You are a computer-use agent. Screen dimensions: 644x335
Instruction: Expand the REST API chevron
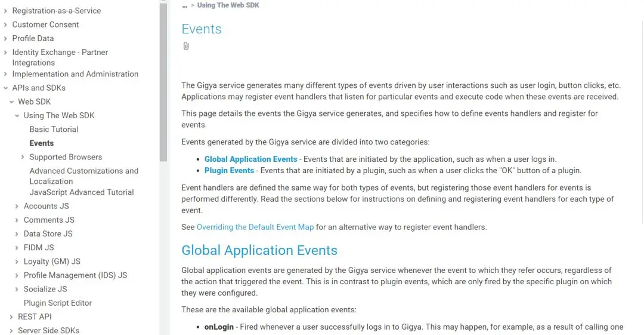pyautogui.click(x=11, y=317)
